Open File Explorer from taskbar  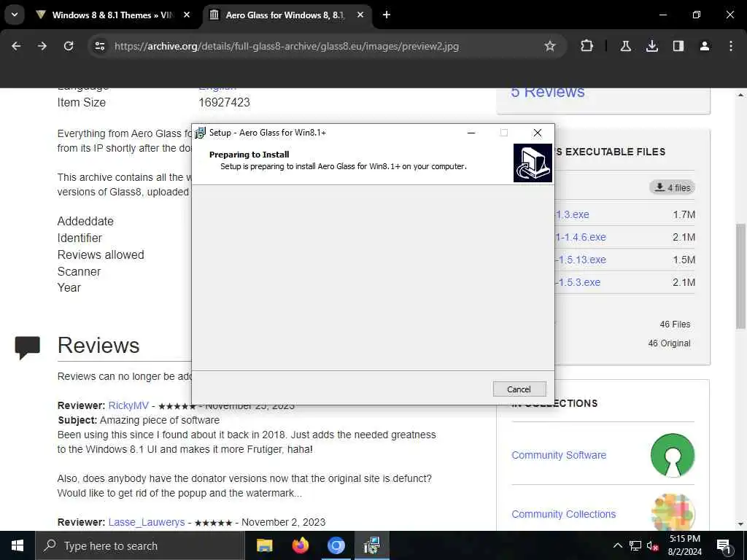pos(264,545)
